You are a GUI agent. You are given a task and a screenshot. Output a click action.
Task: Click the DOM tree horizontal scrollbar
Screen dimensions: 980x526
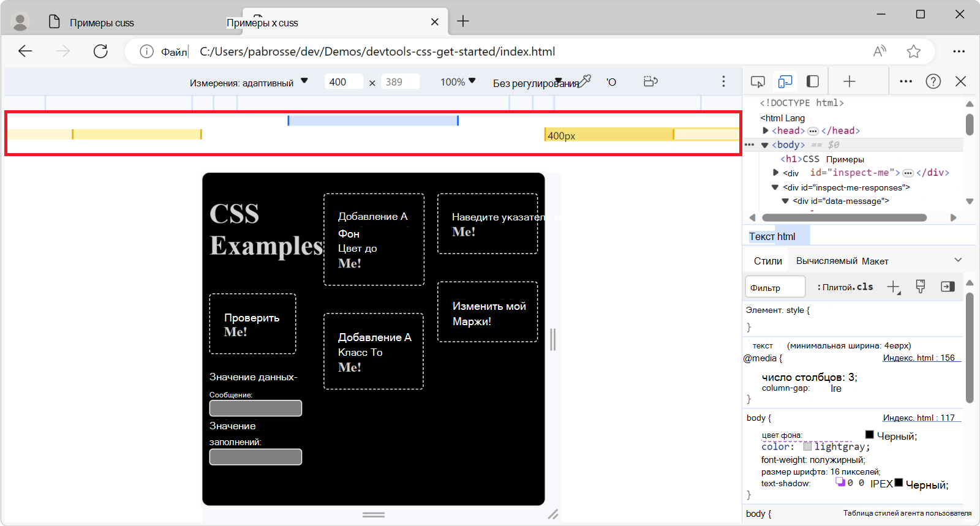[x=844, y=217]
